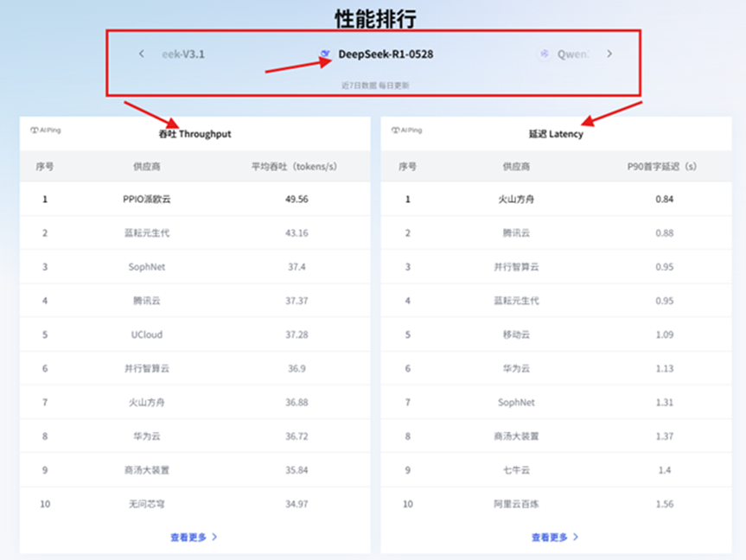Click throughput value 43.16
This screenshot has height=560, width=746.
pos(296,232)
